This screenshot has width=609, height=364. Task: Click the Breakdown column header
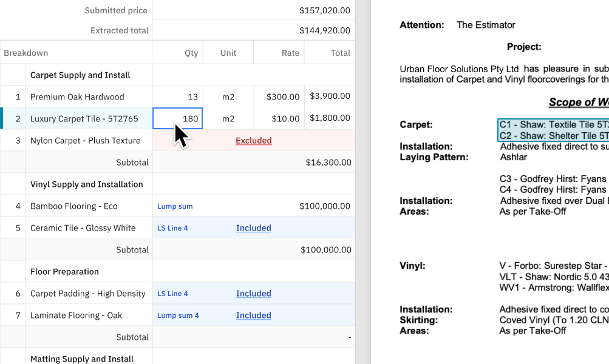pyautogui.click(x=26, y=53)
